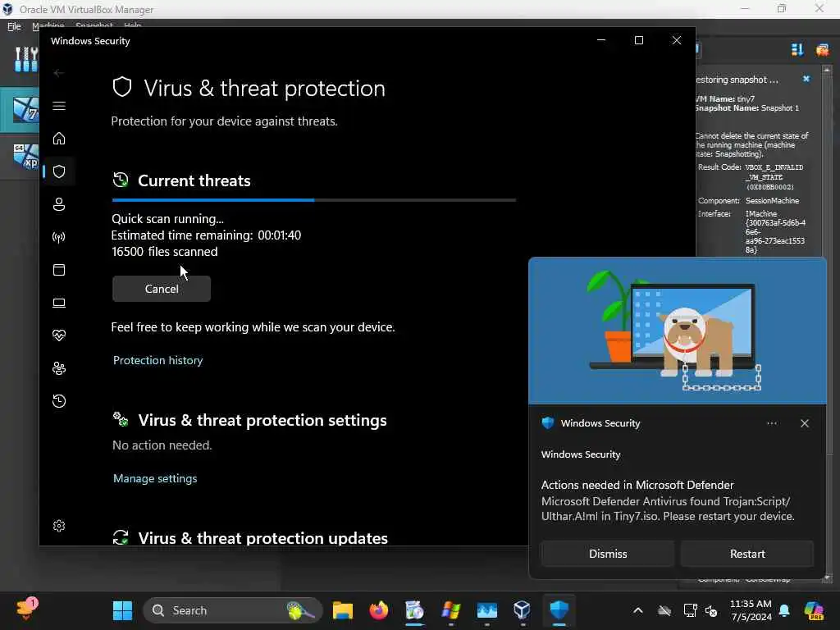Click the taskbar Search box
The width and height of the screenshot is (840, 630).
pyautogui.click(x=232, y=610)
